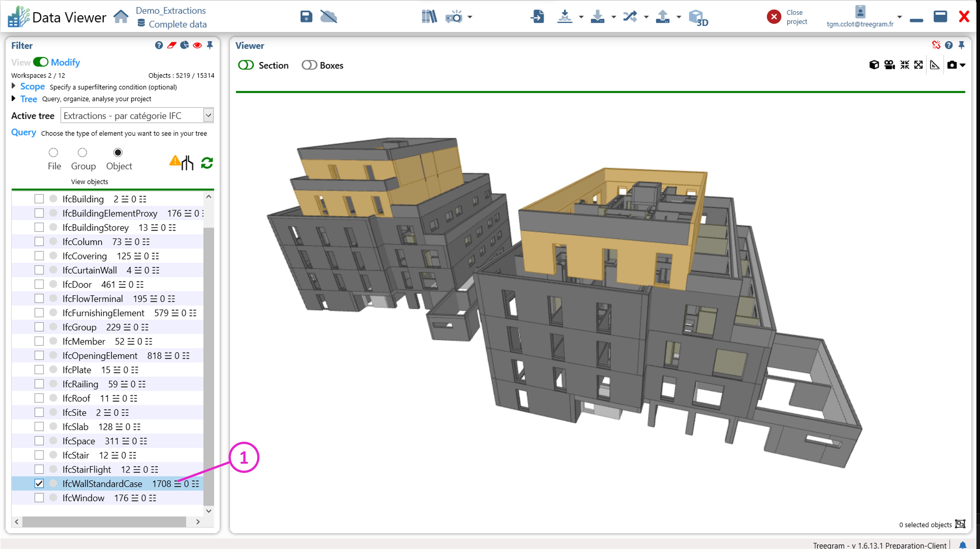
Task: Expand the Tree section
Action: point(14,99)
